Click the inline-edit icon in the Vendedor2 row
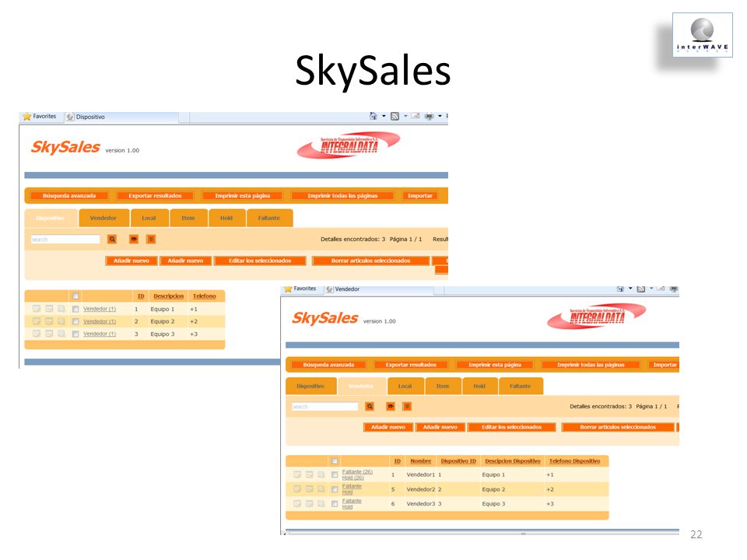 point(309,488)
